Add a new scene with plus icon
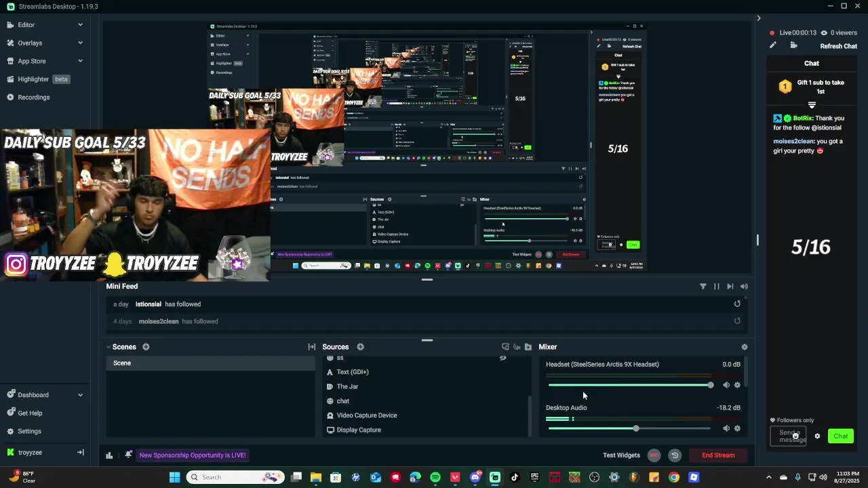Viewport: 868px width, 488px height. (146, 347)
